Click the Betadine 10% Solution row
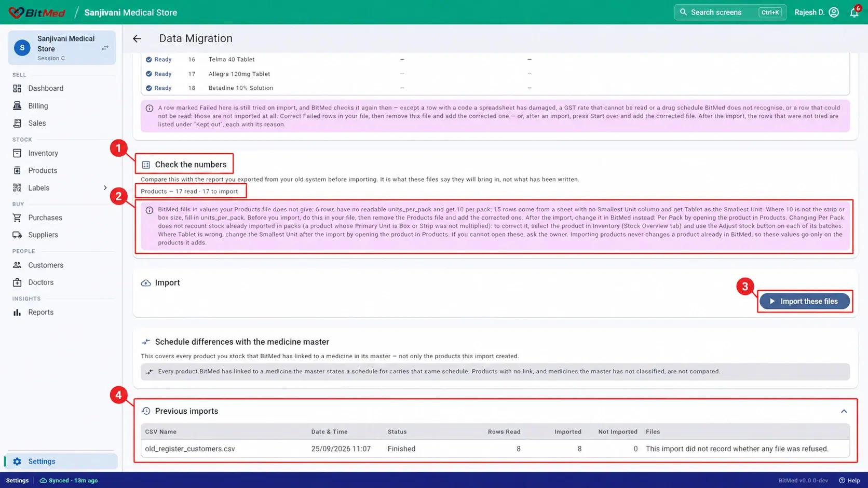868x488 pixels. [495, 88]
